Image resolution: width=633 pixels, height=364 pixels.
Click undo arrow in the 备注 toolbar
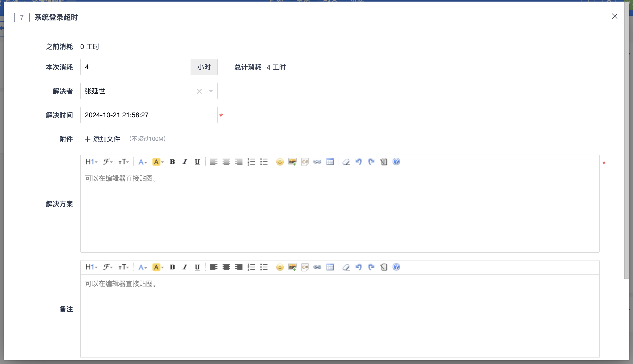pyautogui.click(x=358, y=267)
